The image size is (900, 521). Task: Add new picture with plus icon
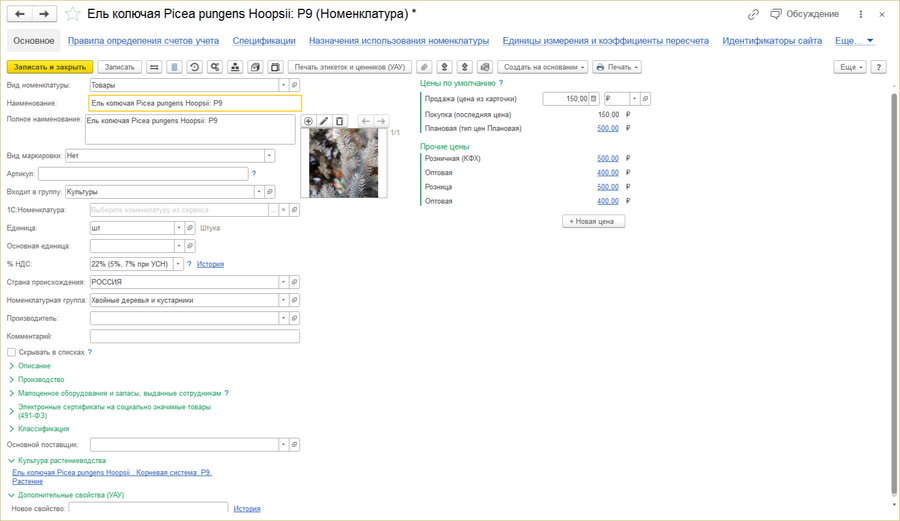[308, 121]
